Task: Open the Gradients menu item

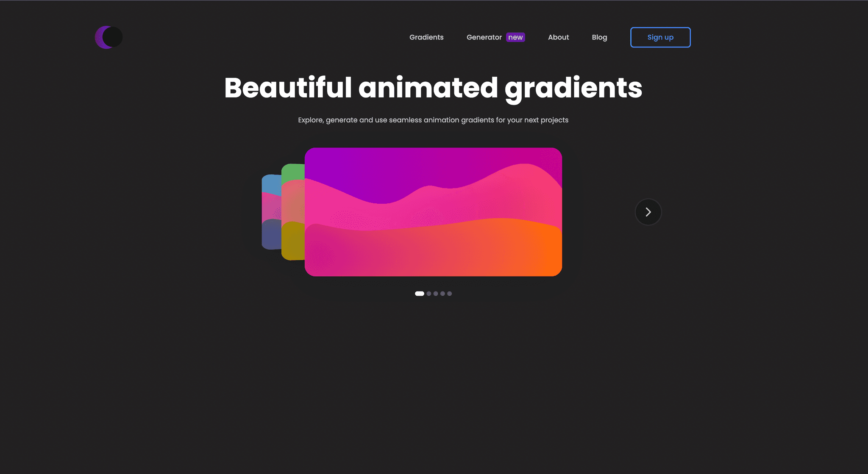Action: [x=426, y=37]
